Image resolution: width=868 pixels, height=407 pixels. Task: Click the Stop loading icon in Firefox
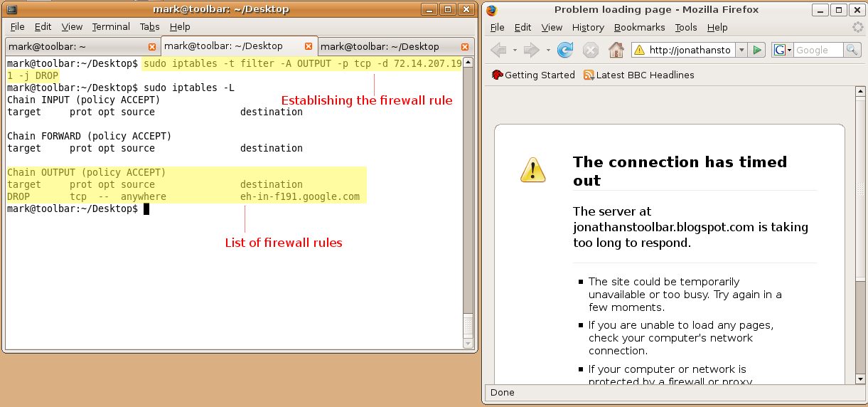tap(591, 50)
